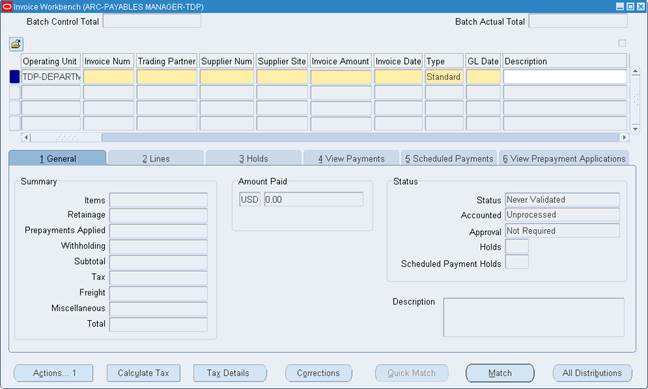Click the Batch Actual Total field
The height and width of the screenshot is (389, 648).
click(578, 21)
